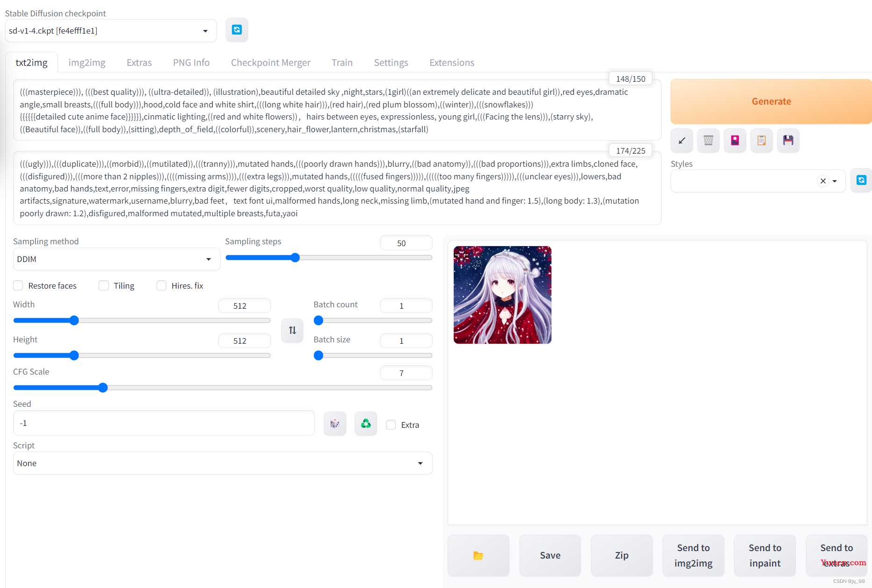Viewport: 872px width, 588px height.
Task: Click the Batch count number field
Action: 406,305
